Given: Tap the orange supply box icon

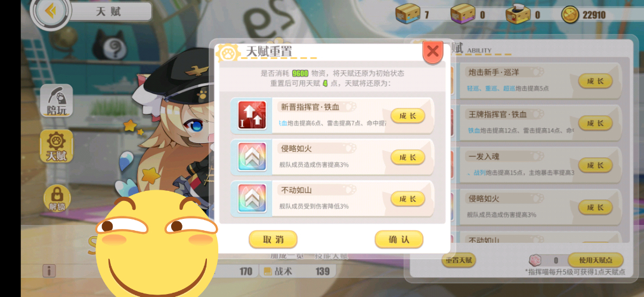Looking at the screenshot, I should 408,14.
